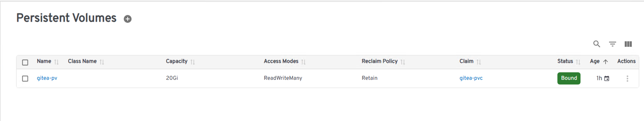Click the calendar icon next to 1h
644x121 pixels.
[x=606, y=79]
